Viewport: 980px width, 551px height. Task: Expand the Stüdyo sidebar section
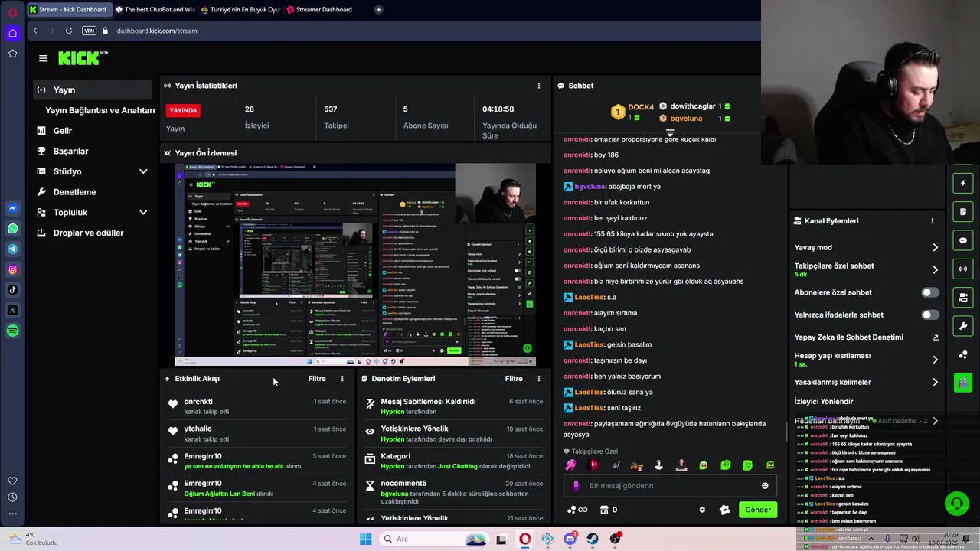coord(142,171)
